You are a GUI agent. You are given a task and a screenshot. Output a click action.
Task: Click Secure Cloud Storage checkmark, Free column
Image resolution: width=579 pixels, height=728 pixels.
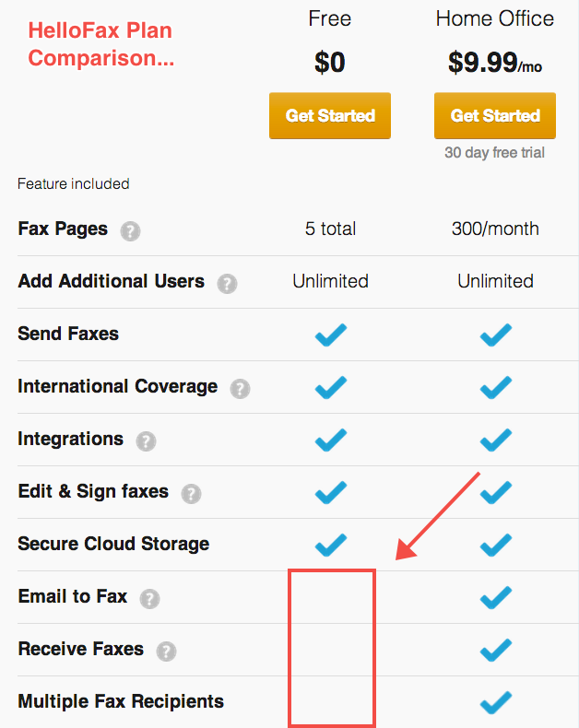tap(330, 545)
